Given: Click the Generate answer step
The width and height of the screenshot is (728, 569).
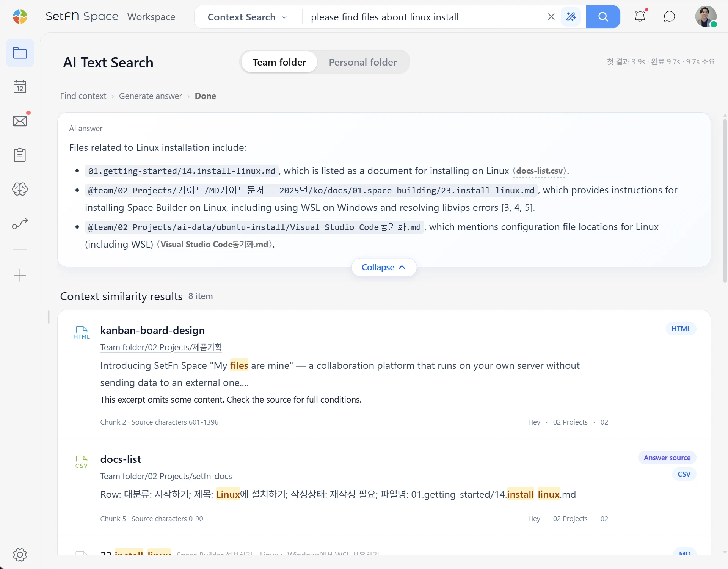Looking at the screenshot, I should (x=151, y=96).
